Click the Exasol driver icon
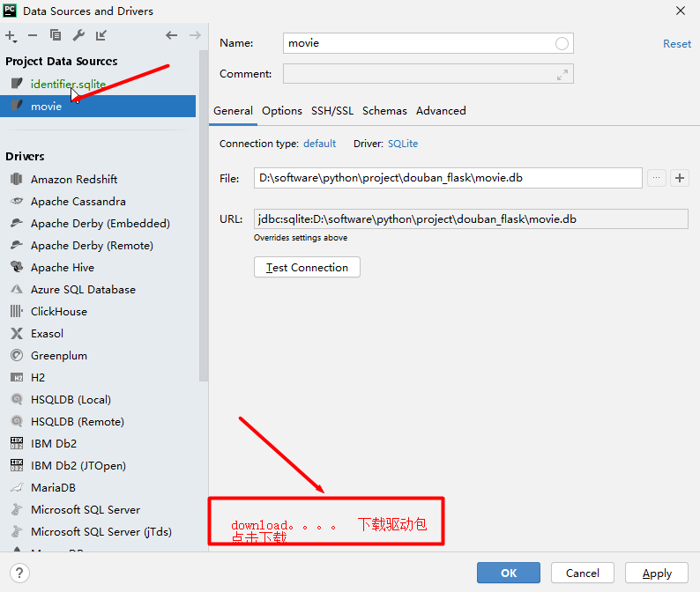The width and height of the screenshot is (700, 592). [17, 333]
